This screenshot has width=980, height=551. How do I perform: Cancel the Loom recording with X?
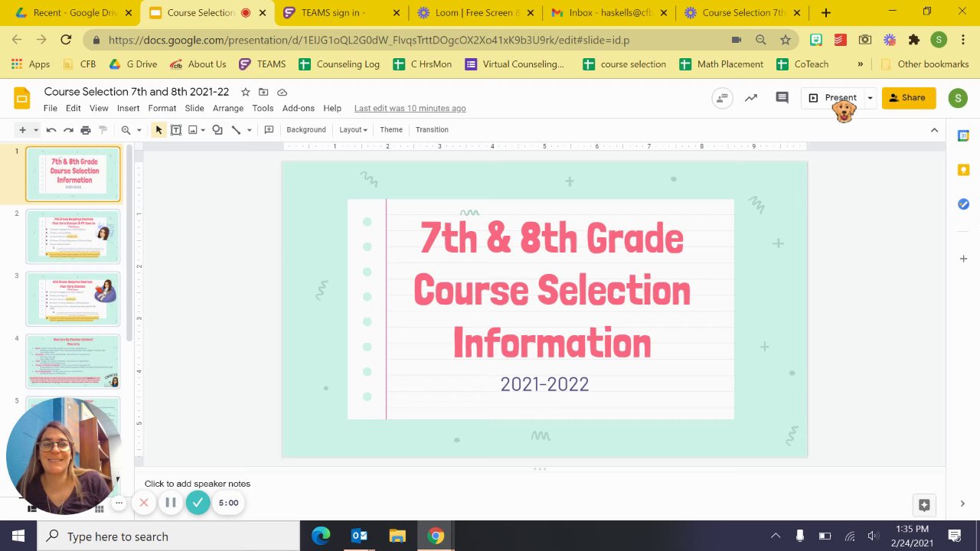143,503
